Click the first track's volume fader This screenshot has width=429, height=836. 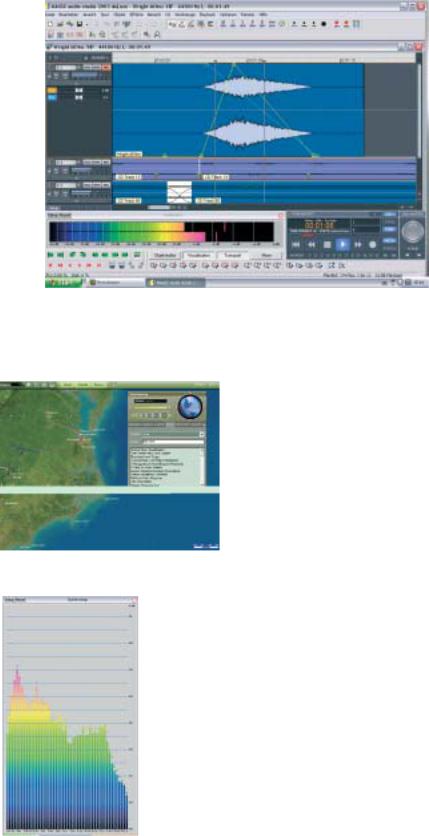(84, 75)
